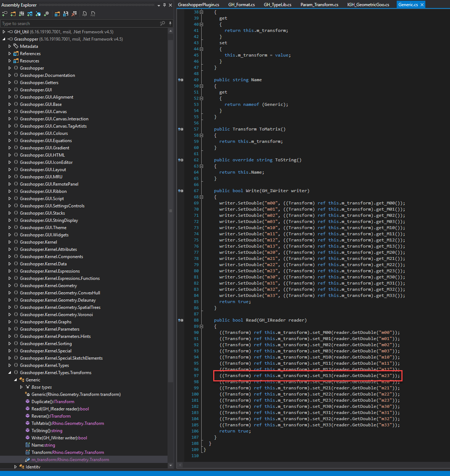The height and width of the screenshot is (476, 450).
Task: Click the search options icon in the search bar
Action: [x=162, y=23]
